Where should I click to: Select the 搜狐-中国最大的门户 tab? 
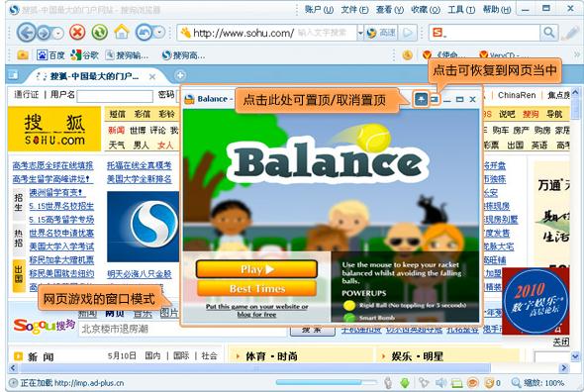click(x=94, y=76)
